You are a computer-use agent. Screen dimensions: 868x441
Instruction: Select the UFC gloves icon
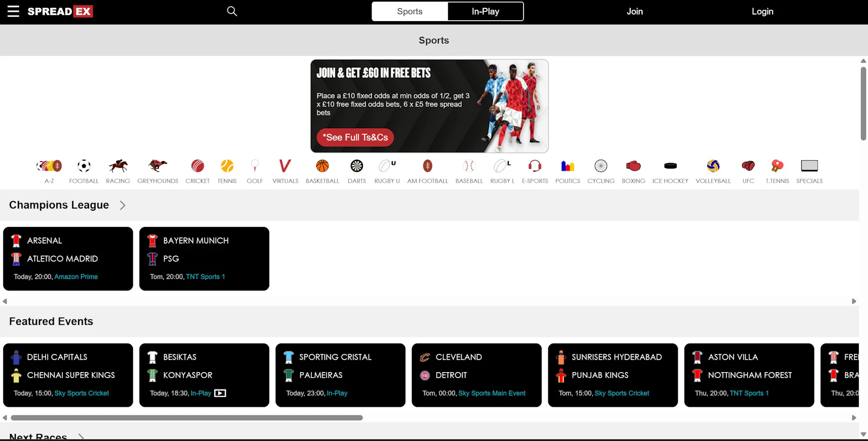749,166
